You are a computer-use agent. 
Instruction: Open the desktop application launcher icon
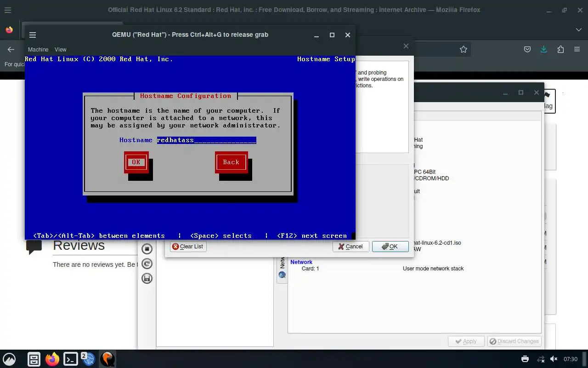[9, 359]
